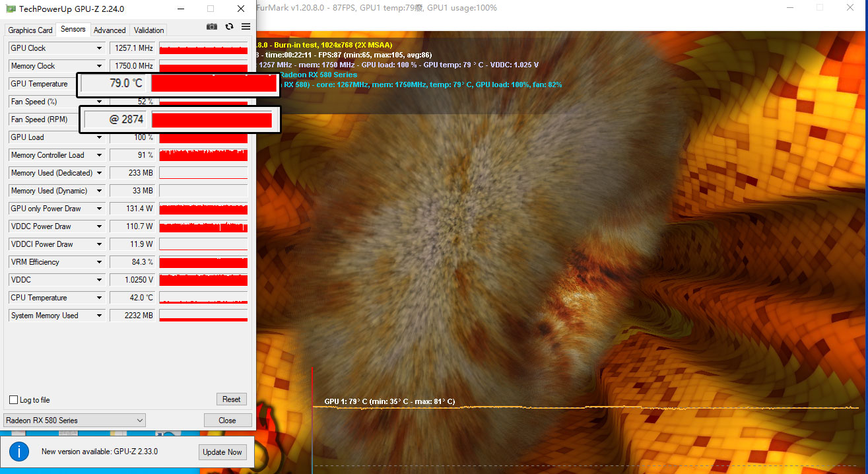This screenshot has width=868, height=474.
Task: Click the GPU-Z screenshot camera icon
Action: [x=212, y=26]
